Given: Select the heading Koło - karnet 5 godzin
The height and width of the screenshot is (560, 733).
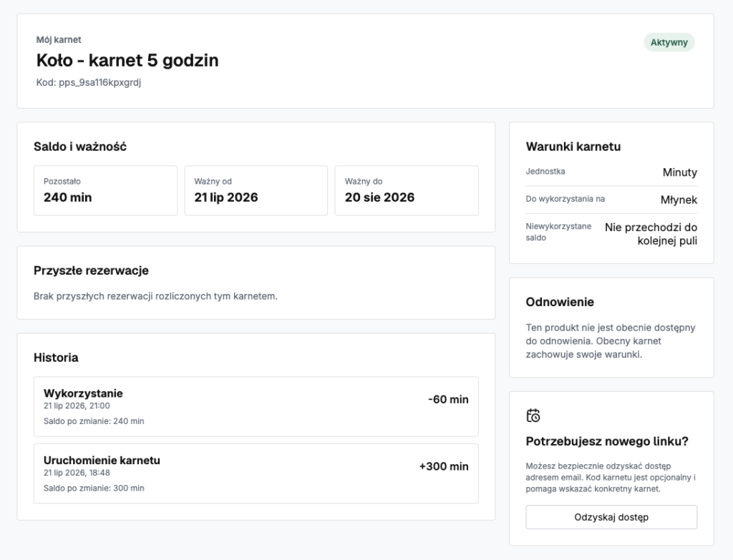Looking at the screenshot, I should pos(127,60).
